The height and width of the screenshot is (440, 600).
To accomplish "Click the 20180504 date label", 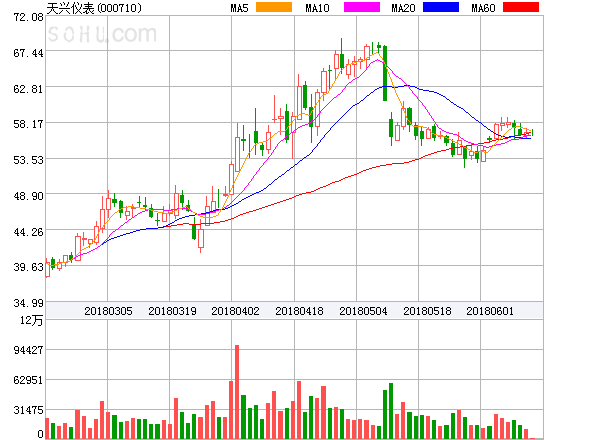I will click(x=363, y=311).
